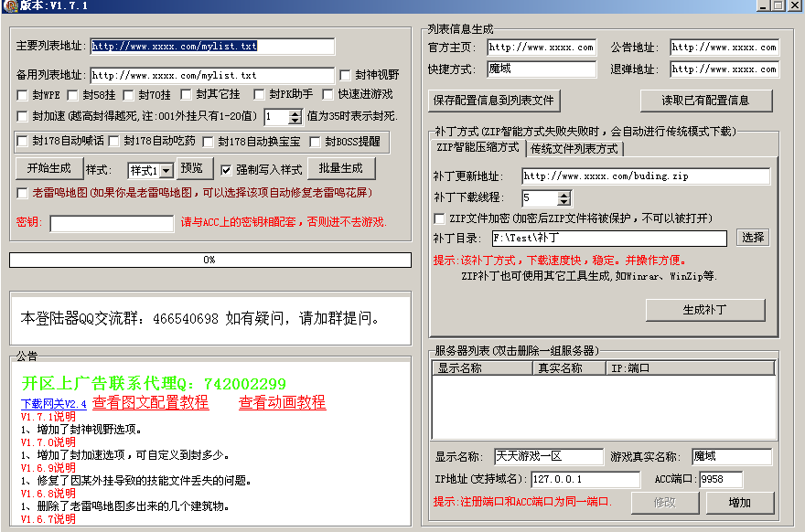The width and height of the screenshot is (805, 532).
Task: Open 查看动画教程 link
Action: coord(282,402)
